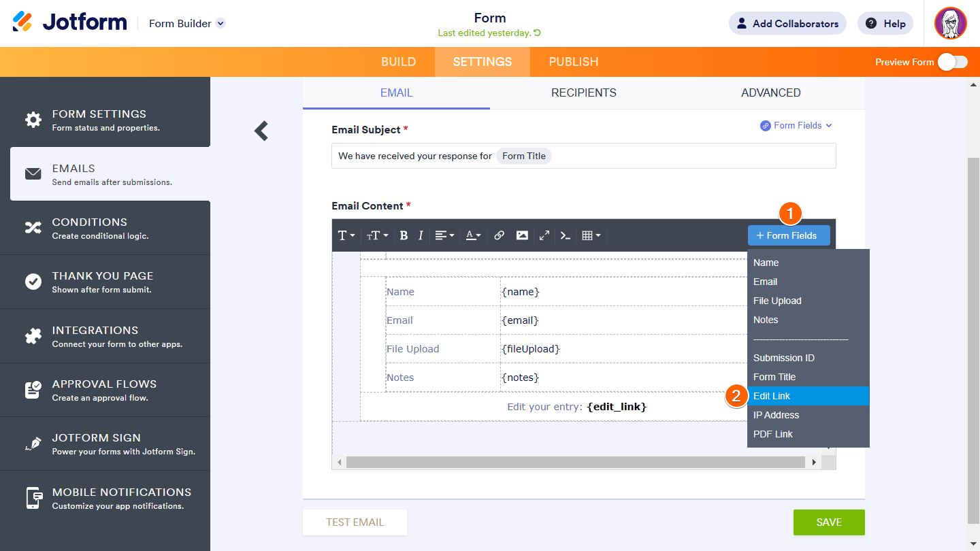Choose 'IP Address' from the Form Fields list
The width and height of the screenshot is (980, 551).
click(x=808, y=415)
